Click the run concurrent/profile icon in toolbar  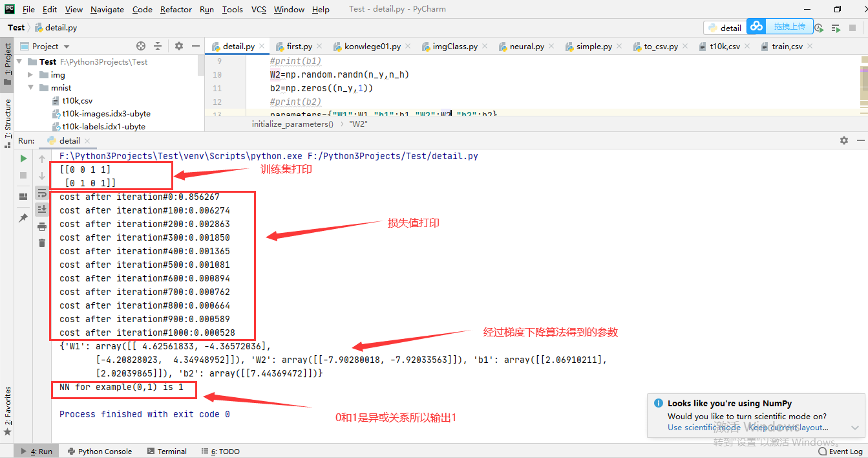[836, 28]
